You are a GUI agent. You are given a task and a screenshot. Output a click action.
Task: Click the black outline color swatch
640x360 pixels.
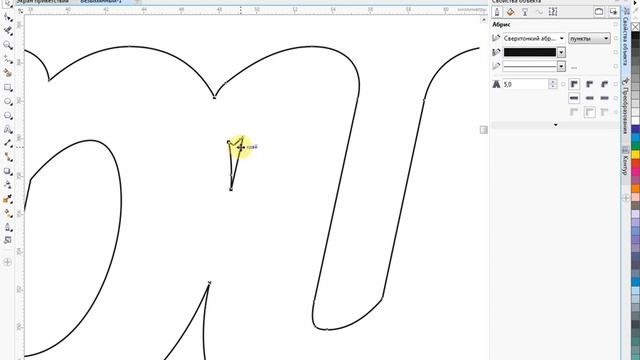coord(530,52)
